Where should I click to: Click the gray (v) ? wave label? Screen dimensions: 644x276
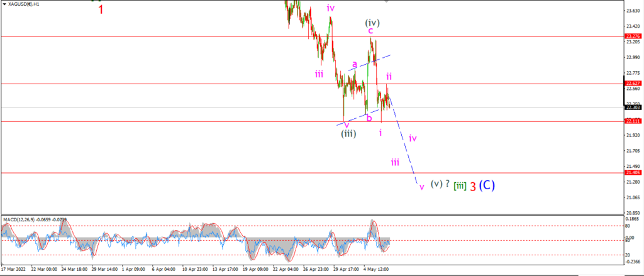(x=440, y=184)
